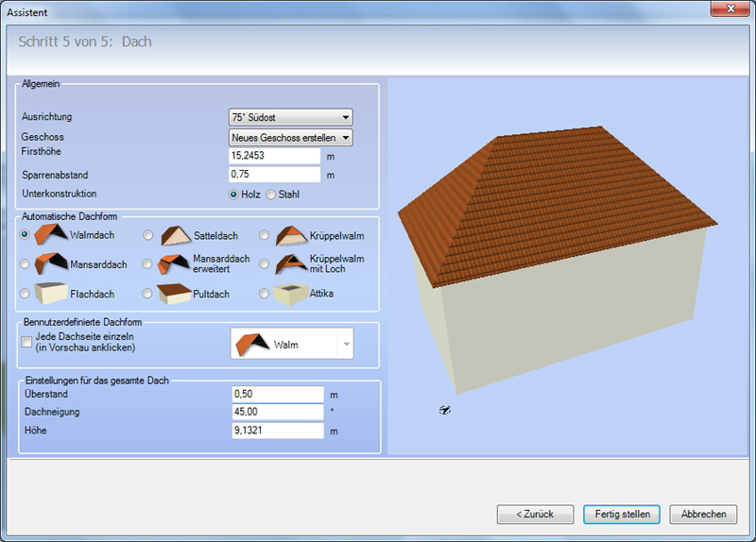
Task: Select the Krüppelwalm radio button
Action: click(x=264, y=235)
